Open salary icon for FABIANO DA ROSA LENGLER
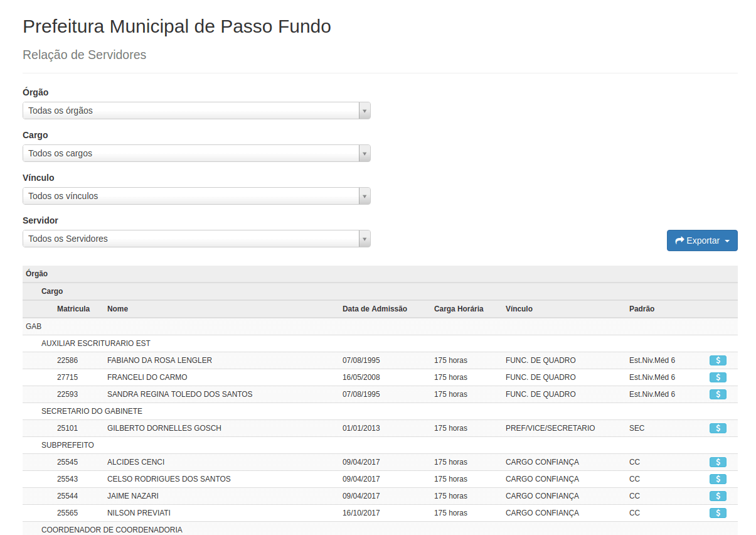The width and height of the screenshot is (756, 535). (x=718, y=360)
